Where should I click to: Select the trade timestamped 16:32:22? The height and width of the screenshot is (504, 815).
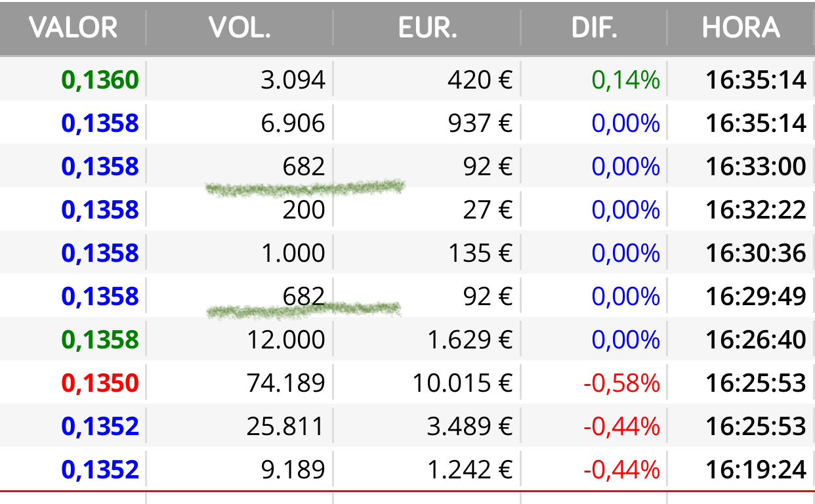pyautogui.click(x=407, y=210)
